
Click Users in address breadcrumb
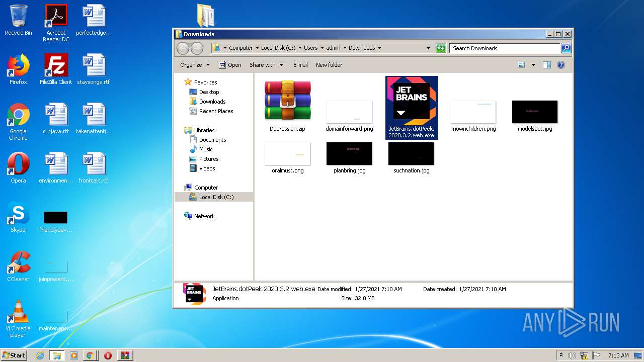click(310, 48)
